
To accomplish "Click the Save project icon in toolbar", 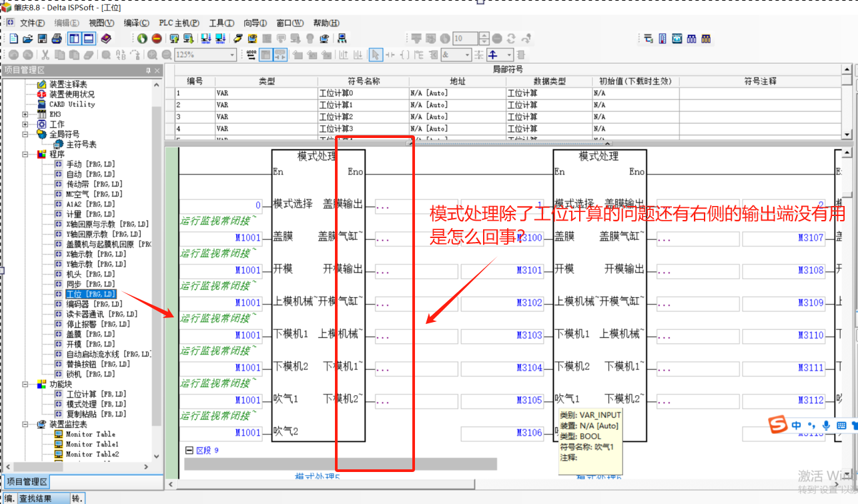I will [x=42, y=39].
